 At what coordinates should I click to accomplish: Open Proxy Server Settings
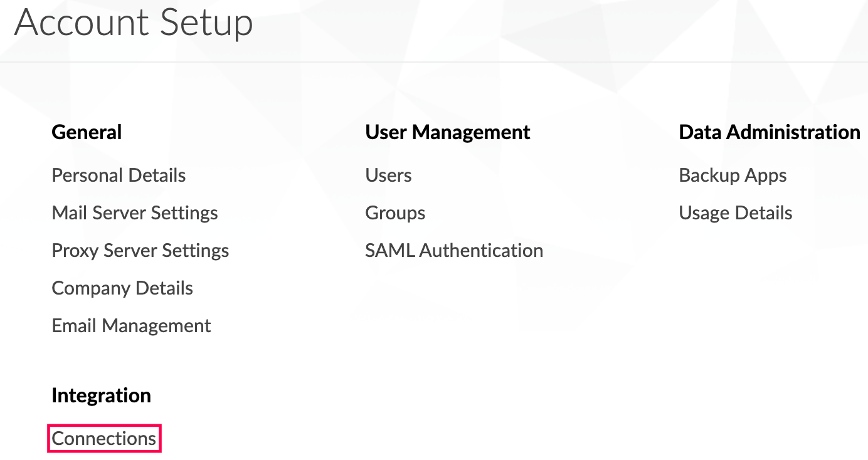(x=140, y=251)
